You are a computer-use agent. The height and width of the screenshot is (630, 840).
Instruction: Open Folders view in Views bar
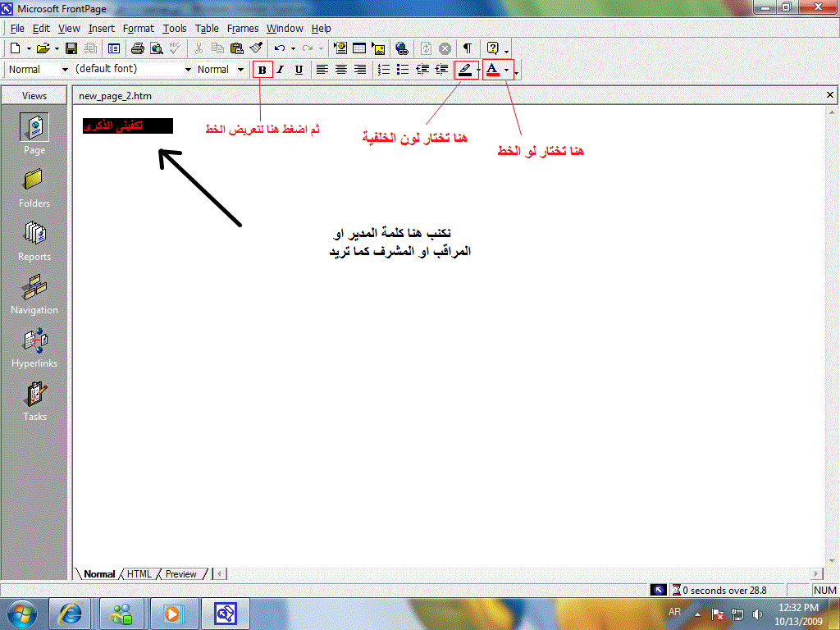tap(34, 188)
